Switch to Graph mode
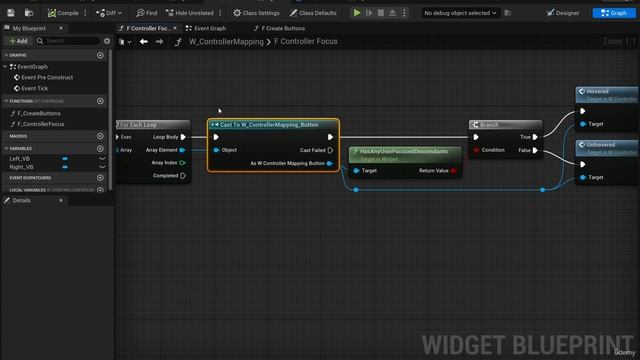This screenshot has width=640, height=360. 614,13
